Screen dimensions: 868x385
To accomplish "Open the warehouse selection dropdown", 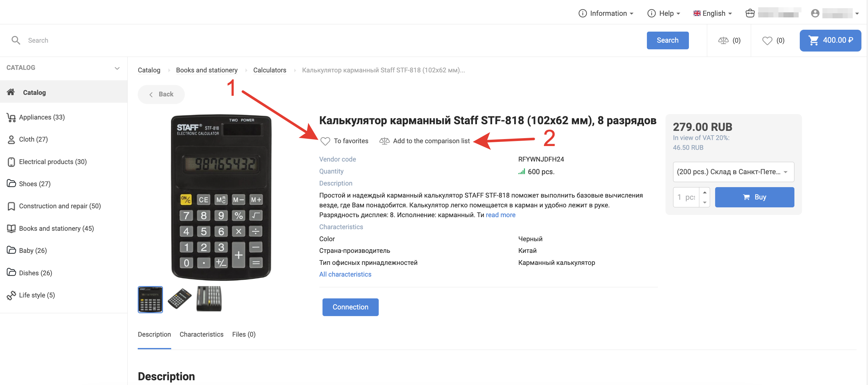I will pyautogui.click(x=733, y=172).
